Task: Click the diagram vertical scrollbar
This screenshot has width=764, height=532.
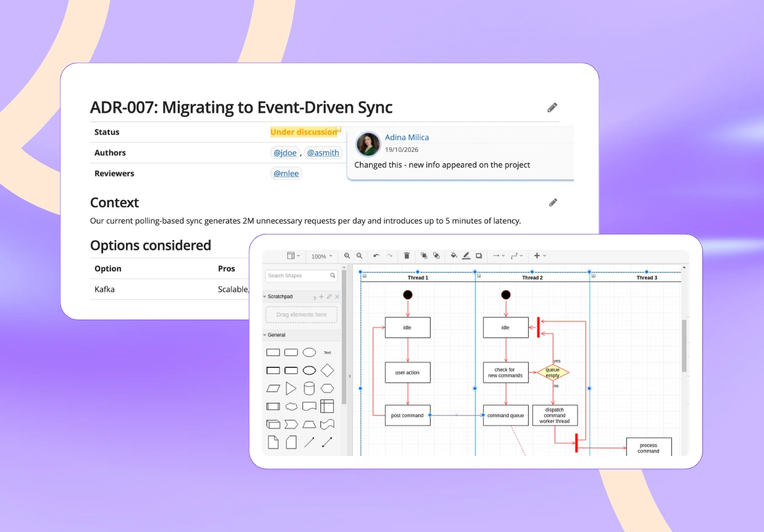Action: [684, 346]
